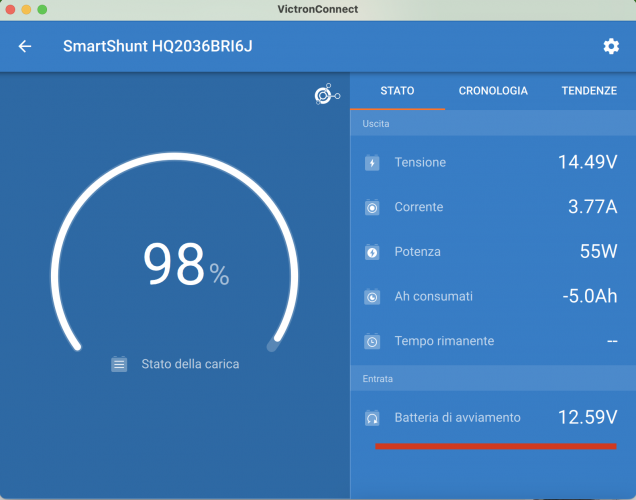Click the VE.Smart networking icon
Image resolution: width=636 pixels, height=500 pixels.
click(326, 95)
